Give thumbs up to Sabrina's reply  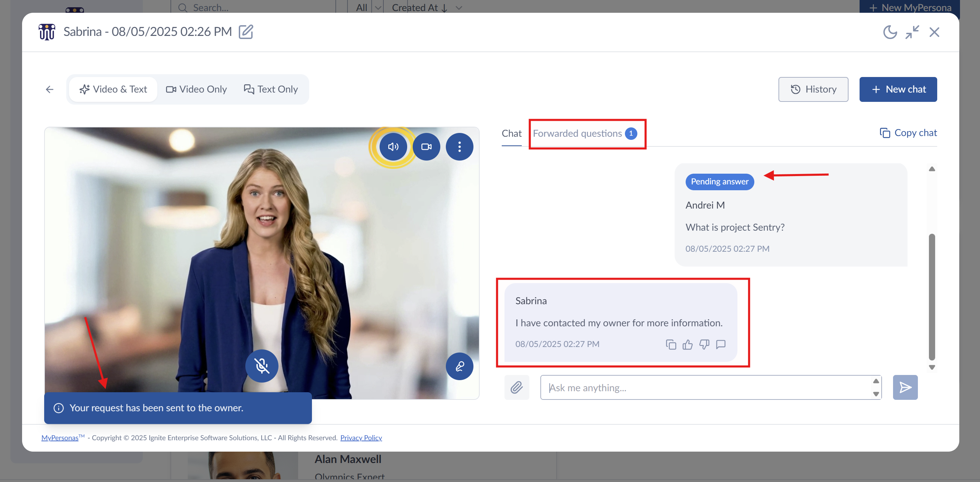(687, 345)
